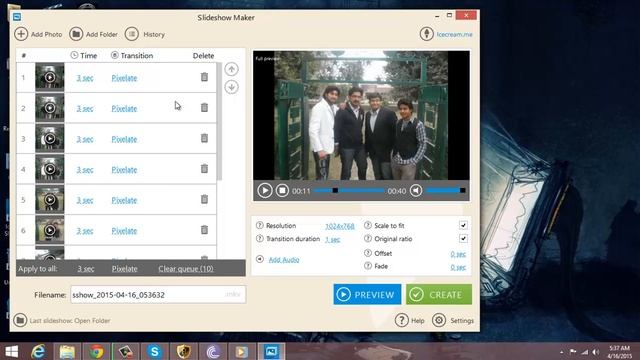This screenshot has height=360, width=640.
Task: Click the Filename input field
Action: point(158,294)
